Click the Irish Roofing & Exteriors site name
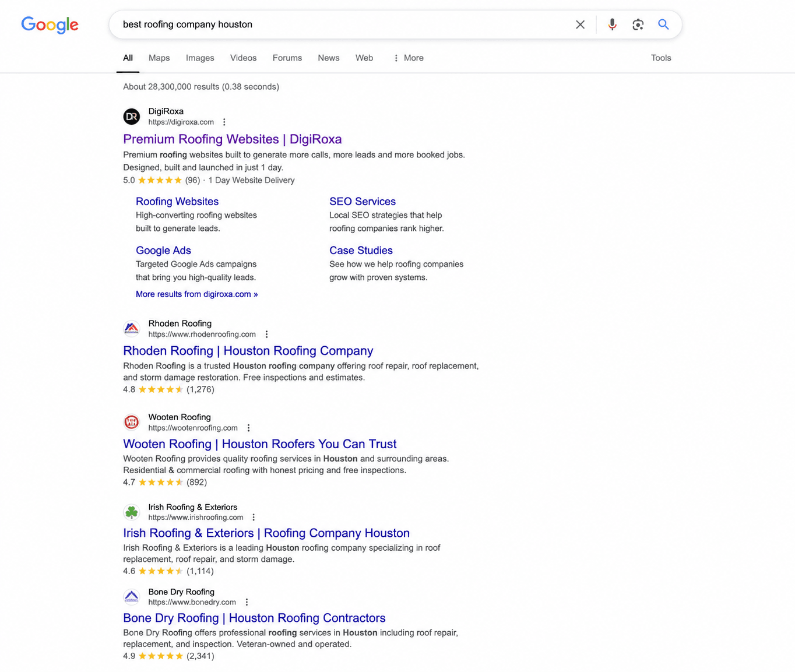The image size is (795, 672). click(192, 507)
